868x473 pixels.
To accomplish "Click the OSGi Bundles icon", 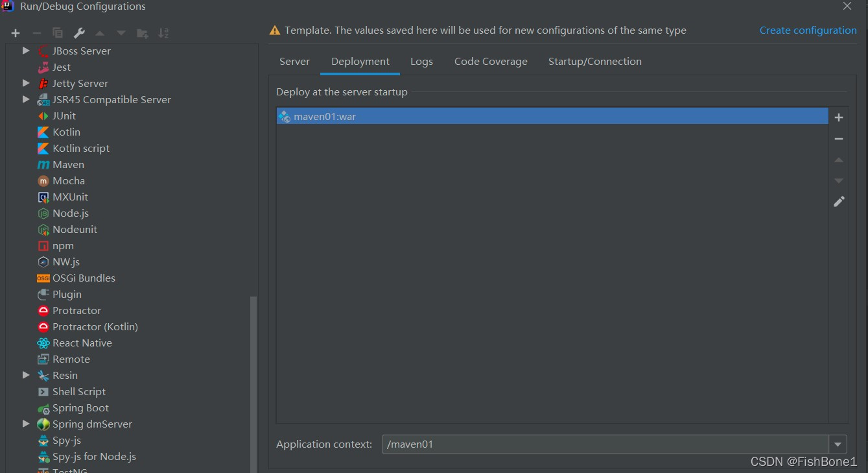I will 43,278.
